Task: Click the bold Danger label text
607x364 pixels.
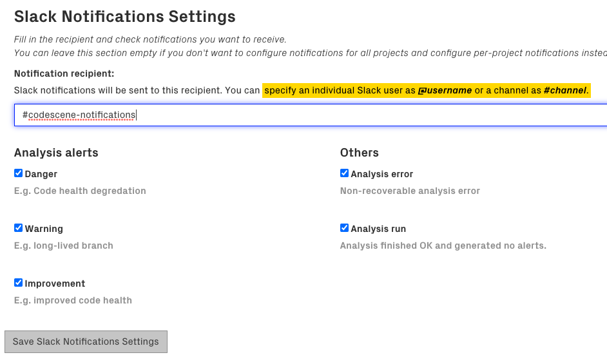Action: click(41, 174)
